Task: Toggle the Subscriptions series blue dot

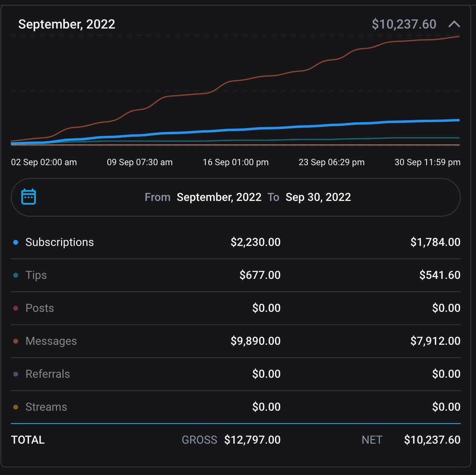Action: click(x=16, y=242)
